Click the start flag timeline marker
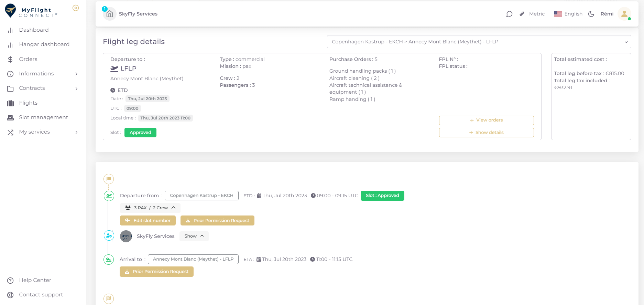644x305 pixels. pos(109,179)
